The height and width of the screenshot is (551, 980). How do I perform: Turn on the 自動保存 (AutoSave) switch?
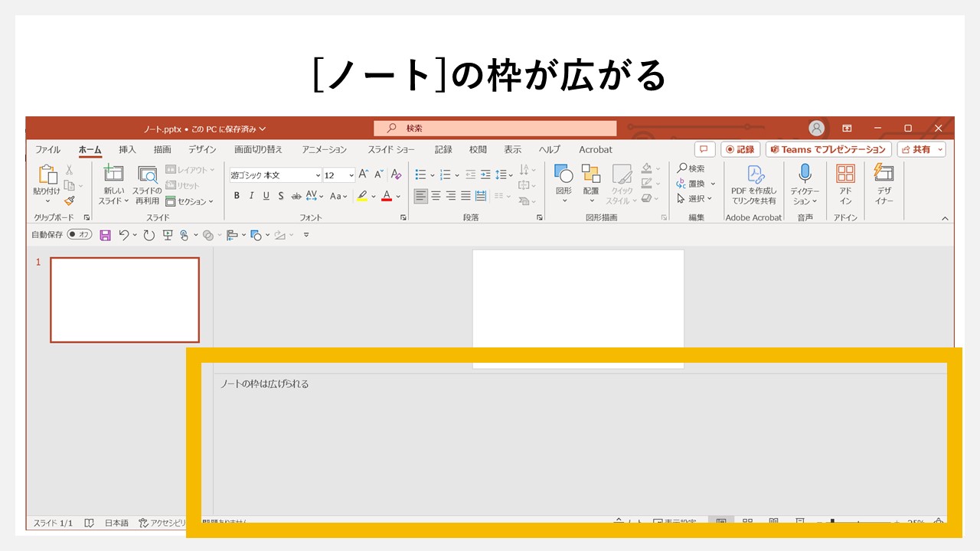point(79,235)
